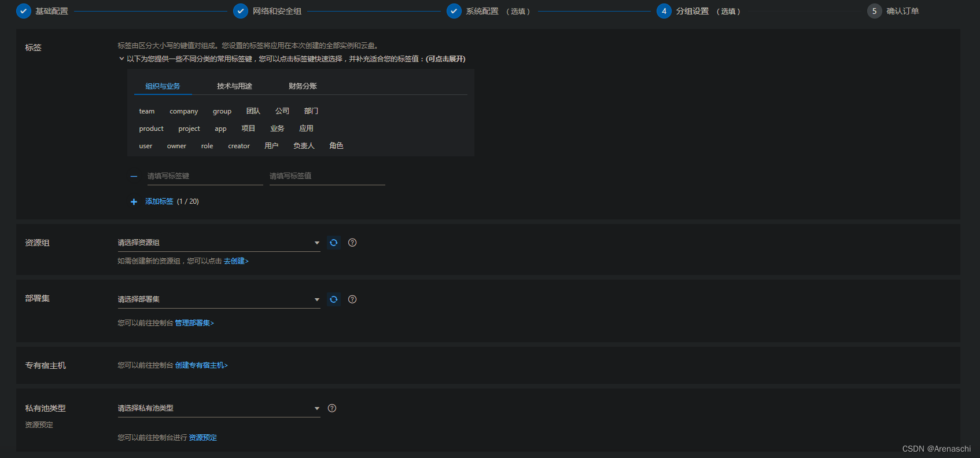Go to the 系统配置 step
The image size is (980, 458).
482,11
